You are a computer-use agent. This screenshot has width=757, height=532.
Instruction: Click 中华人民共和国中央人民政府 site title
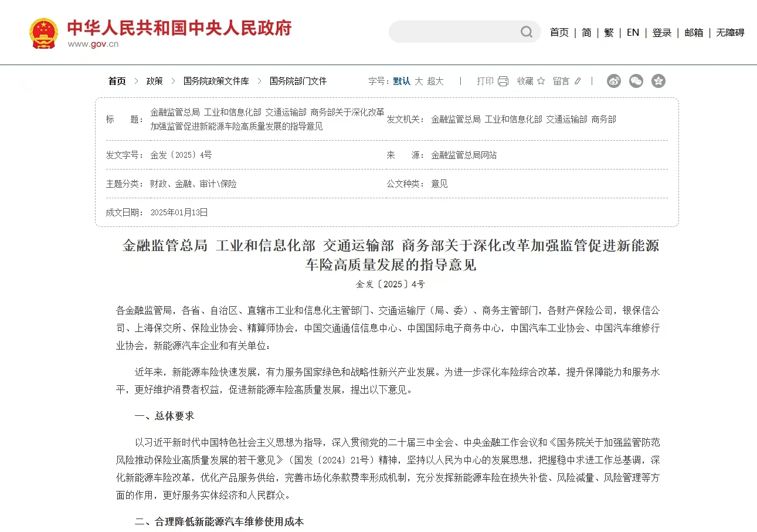tap(179, 28)
